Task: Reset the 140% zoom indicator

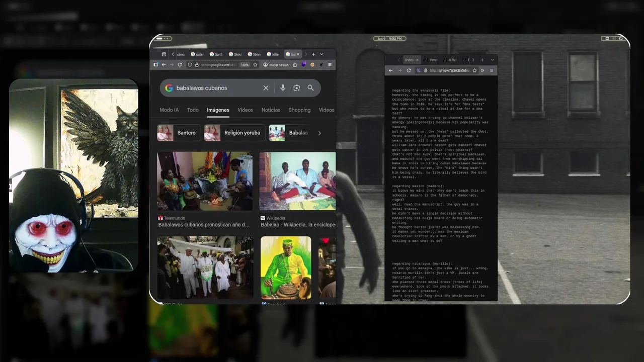Action: [x=245, y=65]
